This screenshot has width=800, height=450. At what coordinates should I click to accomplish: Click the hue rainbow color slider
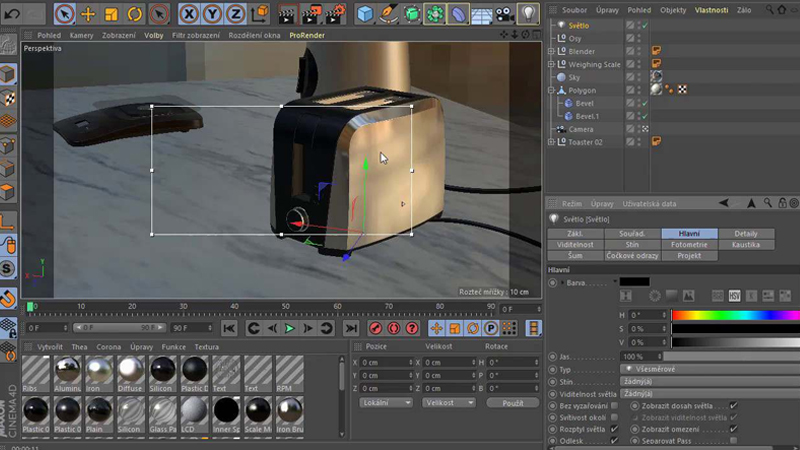pos(735,315)
